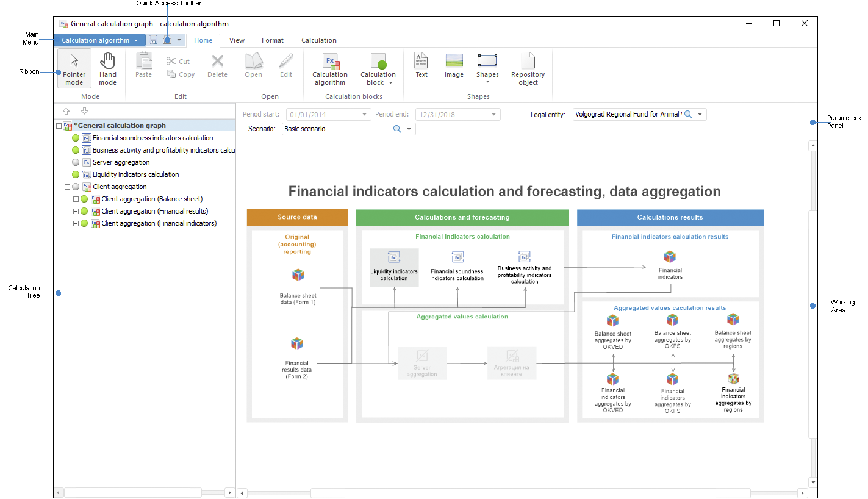Click the Paste icon in Edit group

[144, 60]
